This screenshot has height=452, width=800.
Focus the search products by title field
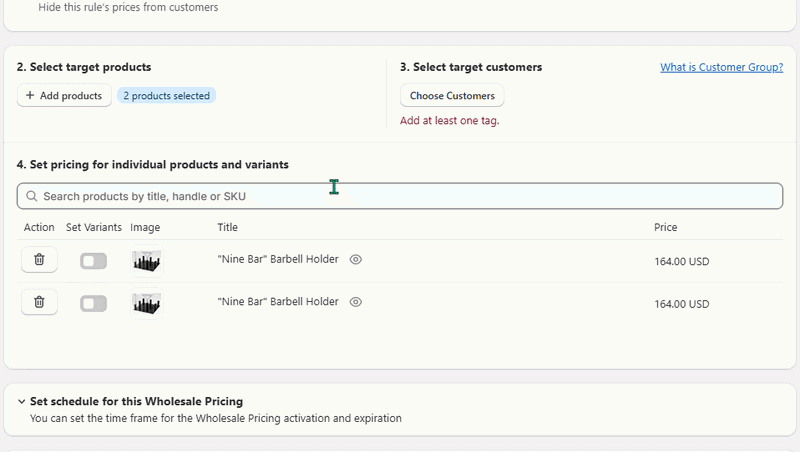click(x=400, y=196)
